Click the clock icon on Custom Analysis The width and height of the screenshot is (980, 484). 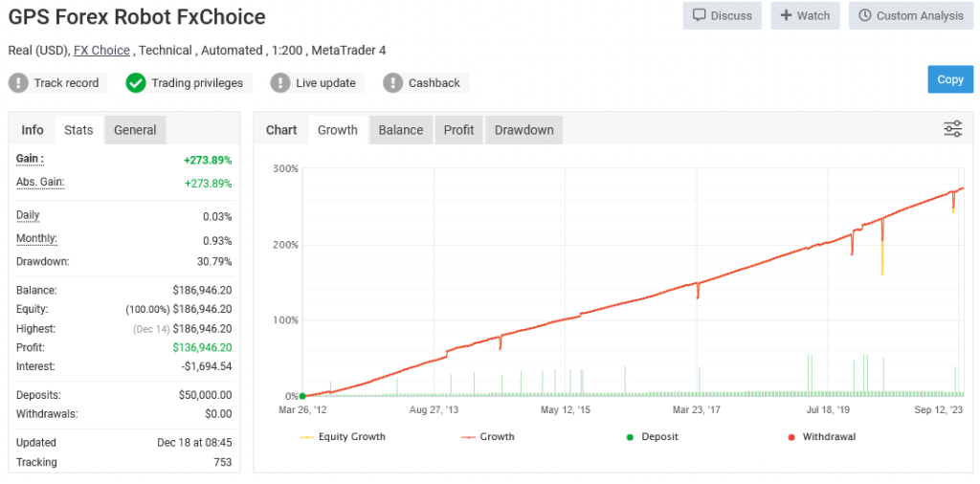coord(865,15)
